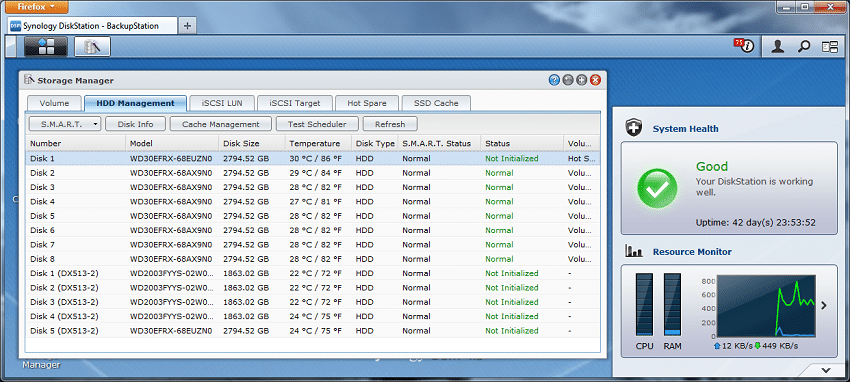The width and height of the screenshot is (850, 382).
Task: Select the Synology DiskStation browser tab
Action: 92,25
